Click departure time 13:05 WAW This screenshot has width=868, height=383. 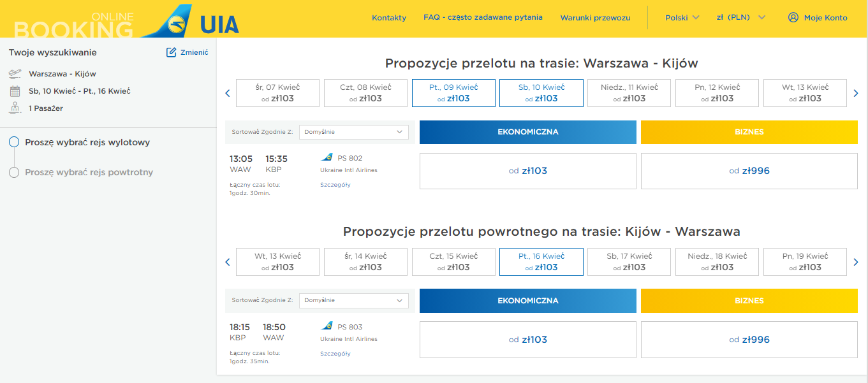click(241, 164)
